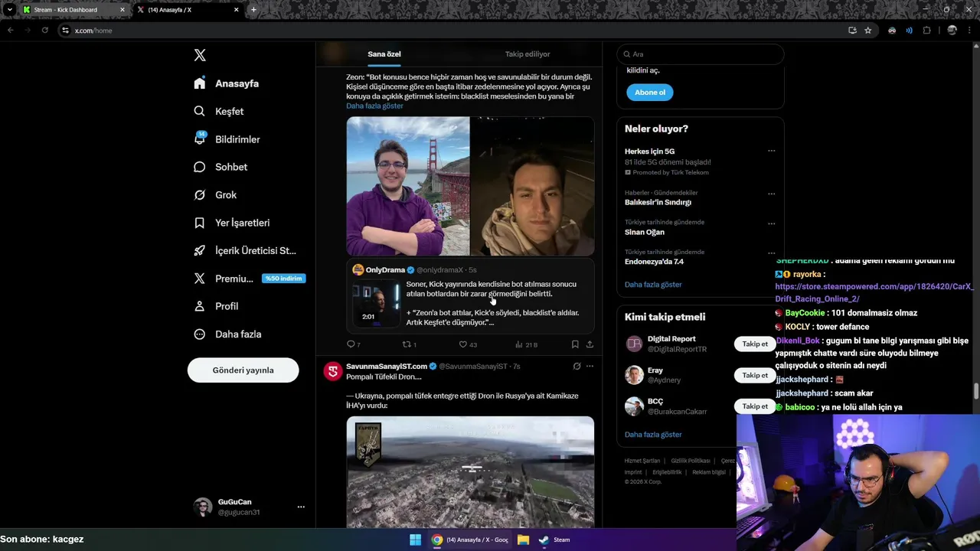
Task: Share the OnlyDrama quote tweet
Action: (x=590, y=344)
